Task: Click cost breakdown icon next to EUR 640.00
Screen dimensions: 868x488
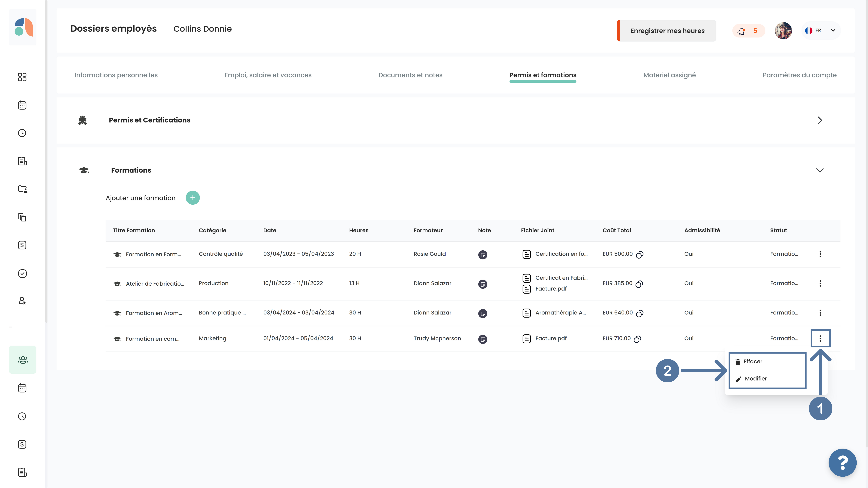Action: coord(640,313)
